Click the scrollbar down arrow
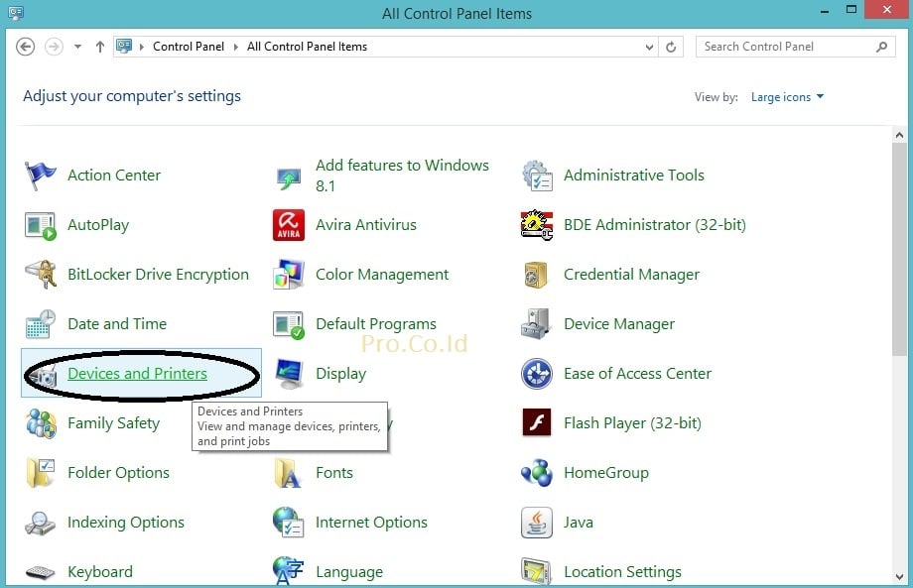Viewport: 913px width, 588px height. click(899, 577)
